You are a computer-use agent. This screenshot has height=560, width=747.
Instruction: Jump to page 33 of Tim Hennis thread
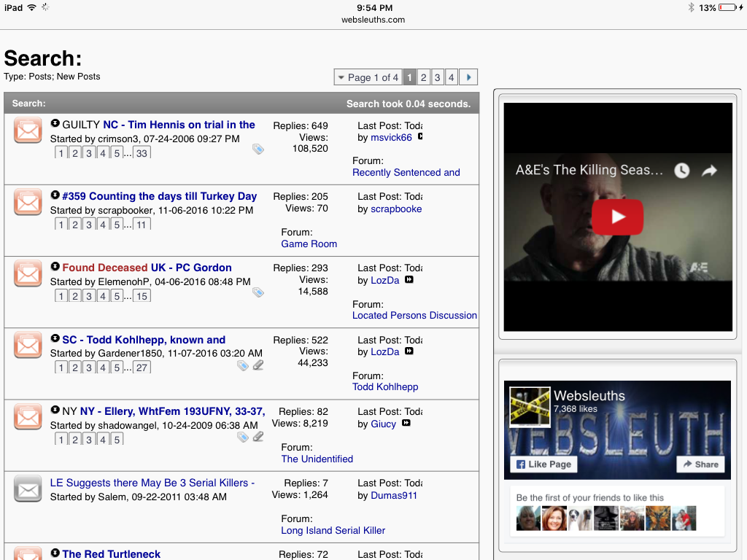click(x=142, y=153)
